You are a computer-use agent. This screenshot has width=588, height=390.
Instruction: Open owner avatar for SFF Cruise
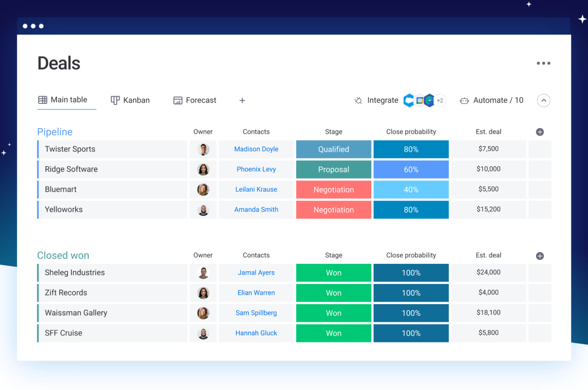tap(203, 334)
